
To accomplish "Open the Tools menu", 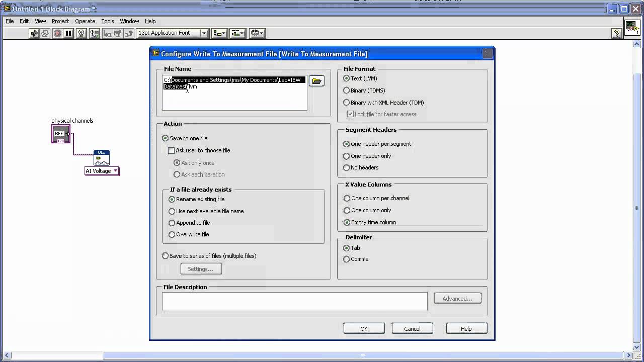I will tap(108, 21).
